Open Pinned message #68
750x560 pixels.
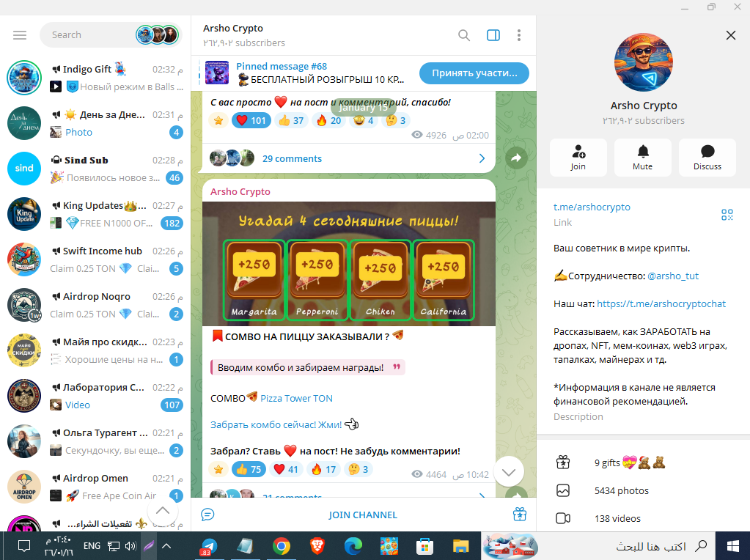point(306,73)
